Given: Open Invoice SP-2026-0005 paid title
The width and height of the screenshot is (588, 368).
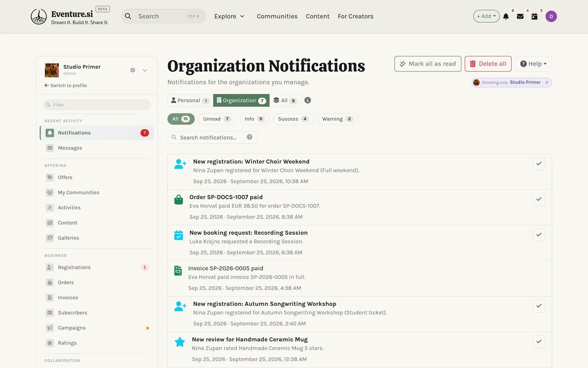Looking at the screenshot, I should click(x=226, y=268).
